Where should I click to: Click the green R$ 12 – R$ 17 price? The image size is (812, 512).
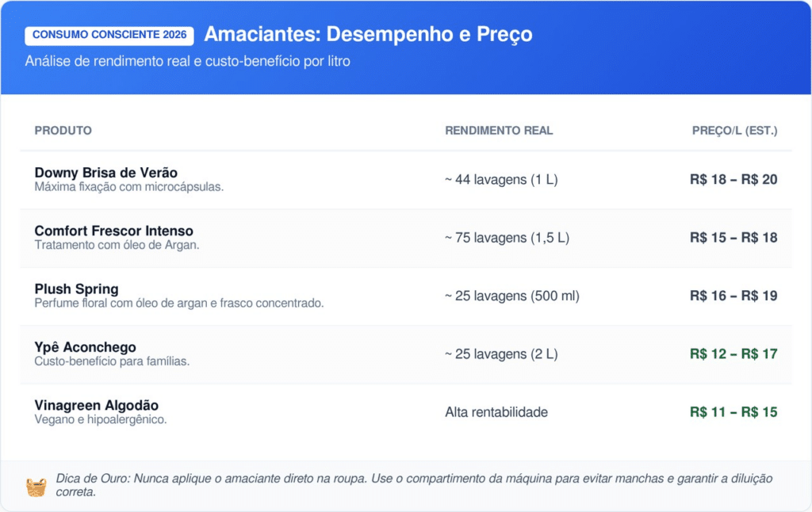click(x=733, y=354)
